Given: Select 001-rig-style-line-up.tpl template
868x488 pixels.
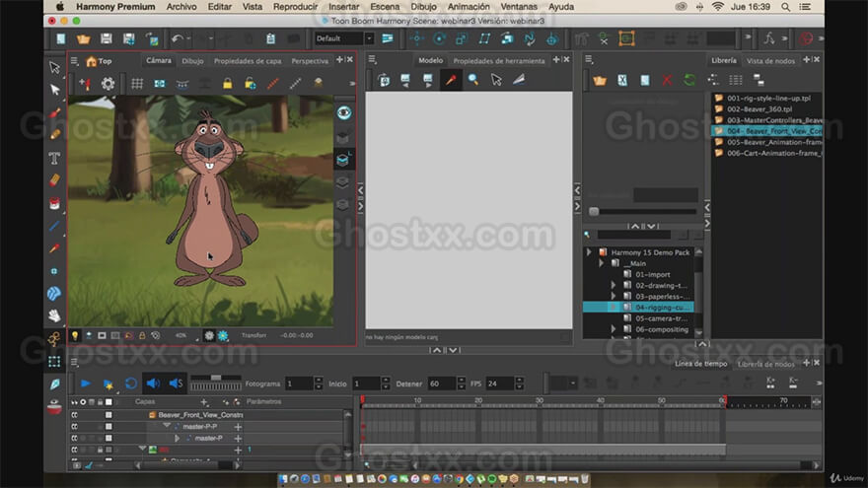Looking at the screenshot, I should click(x=768, y=98).
